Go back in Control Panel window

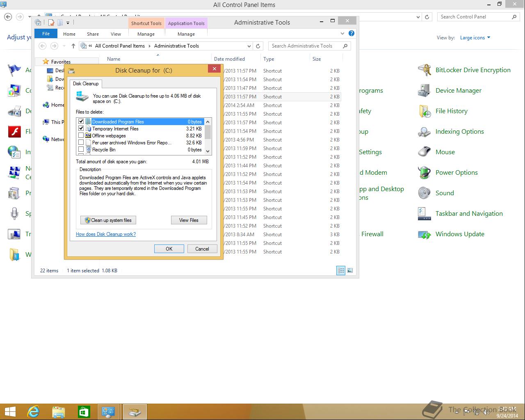coord(8,17)
